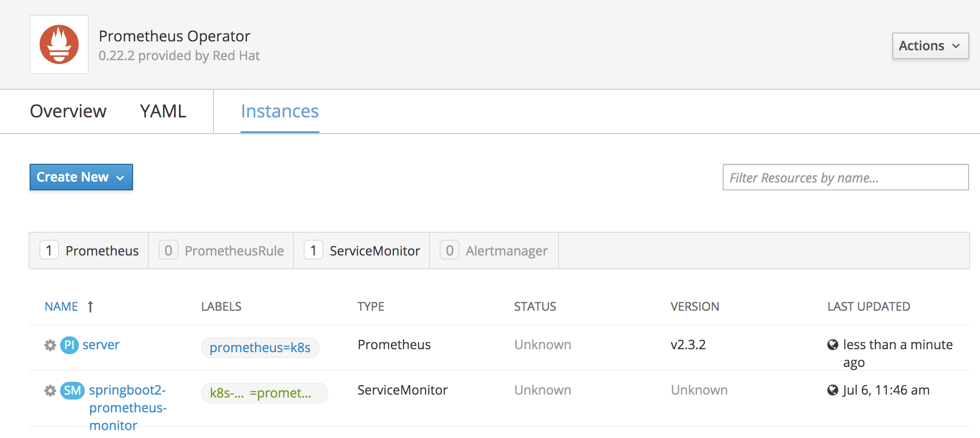
Task: Sort by the LAST UPDATED column header
Action: [x=869, y=307]
